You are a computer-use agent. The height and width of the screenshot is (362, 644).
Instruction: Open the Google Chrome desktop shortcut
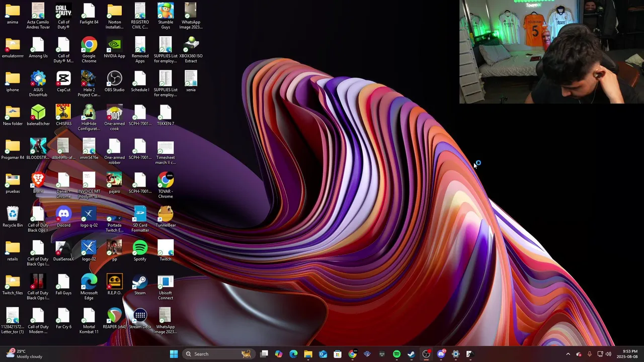(x=89, y=49)
